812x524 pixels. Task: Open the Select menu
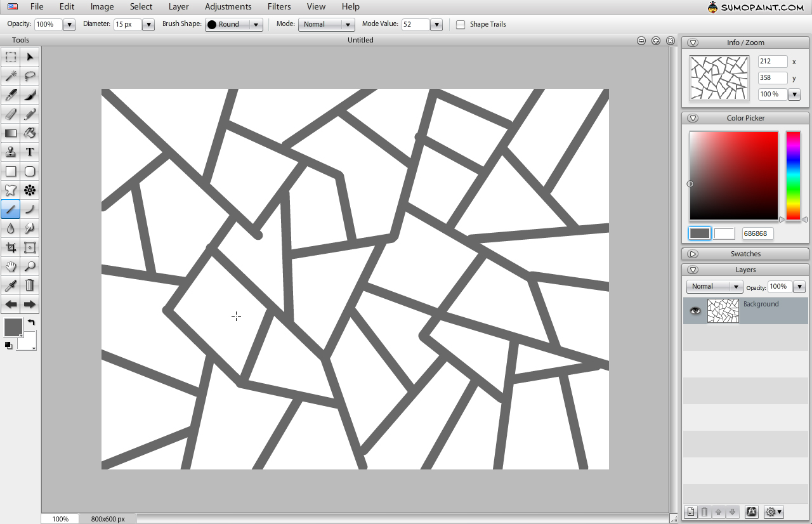141,6
